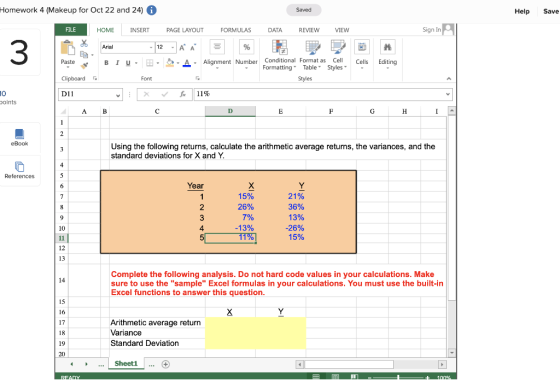Increase font size with larger A icon
This screenshot has height=388, width=560.
[x=182, y=47]
